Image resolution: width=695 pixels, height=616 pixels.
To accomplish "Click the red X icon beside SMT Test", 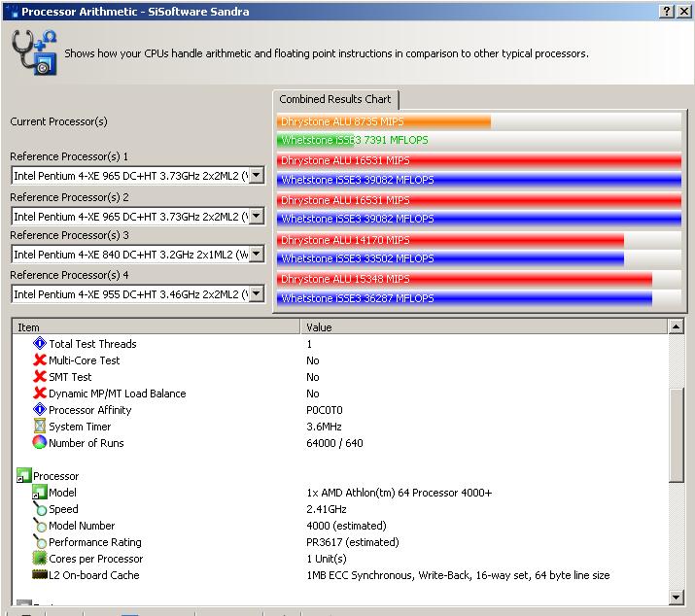I will [40, 376].
